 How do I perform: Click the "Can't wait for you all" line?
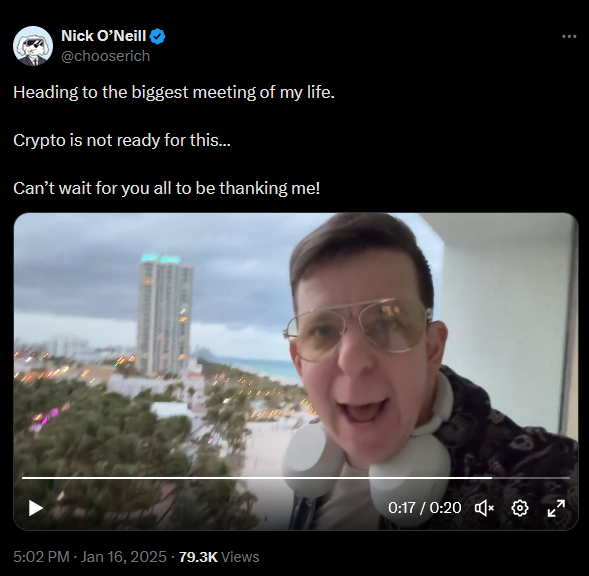[x=167, y=188]
